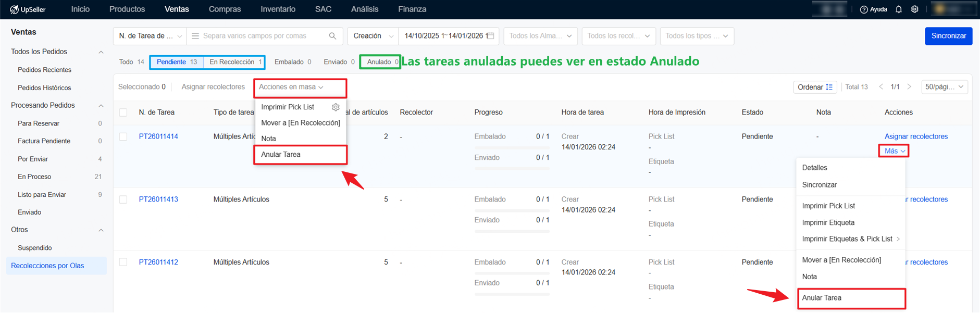Open the settings gear in top bar
The width and height of the screenshot is (980, 313).
point(914,9)
